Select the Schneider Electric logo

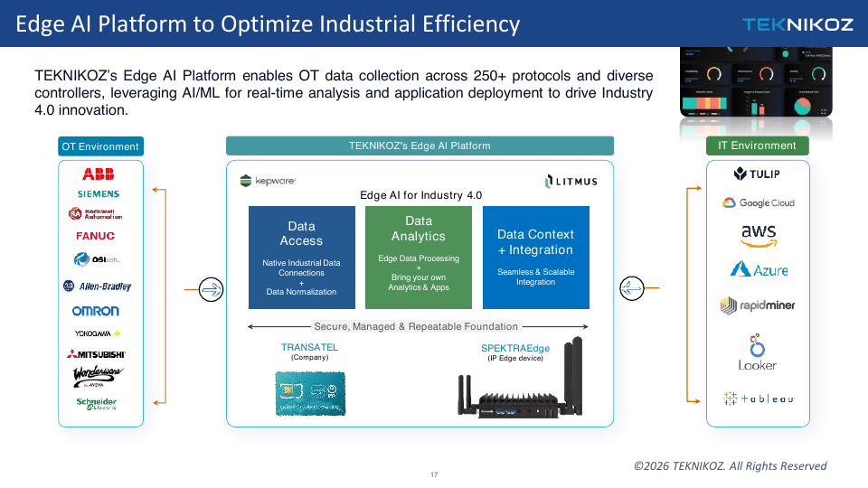tap(97, 403)
